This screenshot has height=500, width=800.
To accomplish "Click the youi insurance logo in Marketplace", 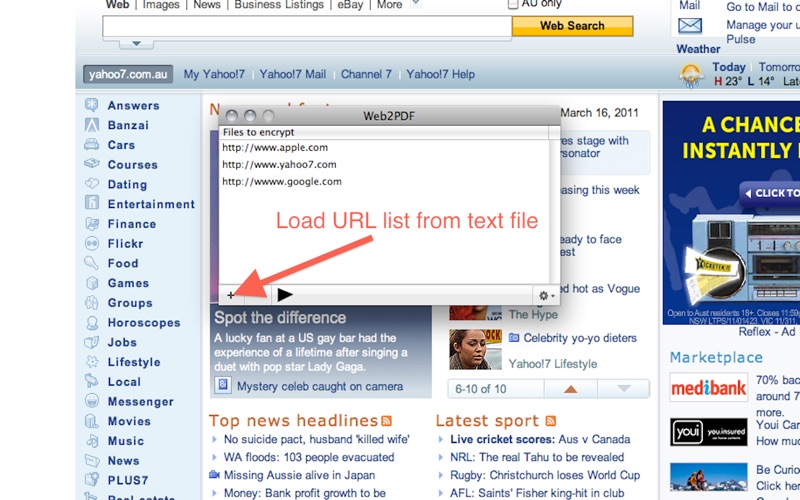I will (x=709, y=432).
